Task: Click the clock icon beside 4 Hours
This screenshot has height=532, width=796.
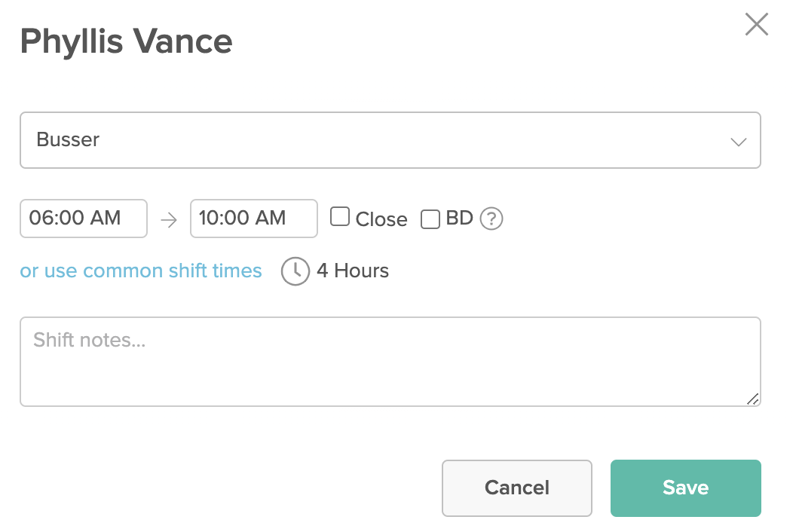Action: pyautogui.click(x=295, y=271)
